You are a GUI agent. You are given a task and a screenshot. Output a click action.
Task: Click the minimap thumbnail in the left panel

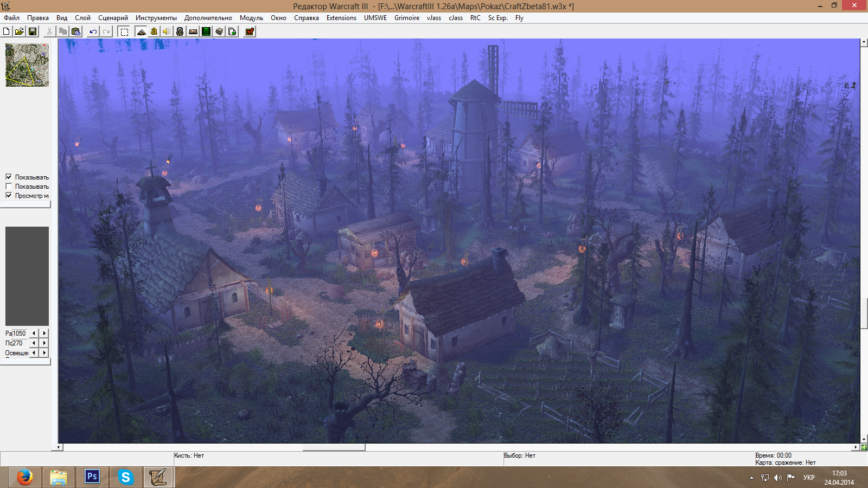27,65
